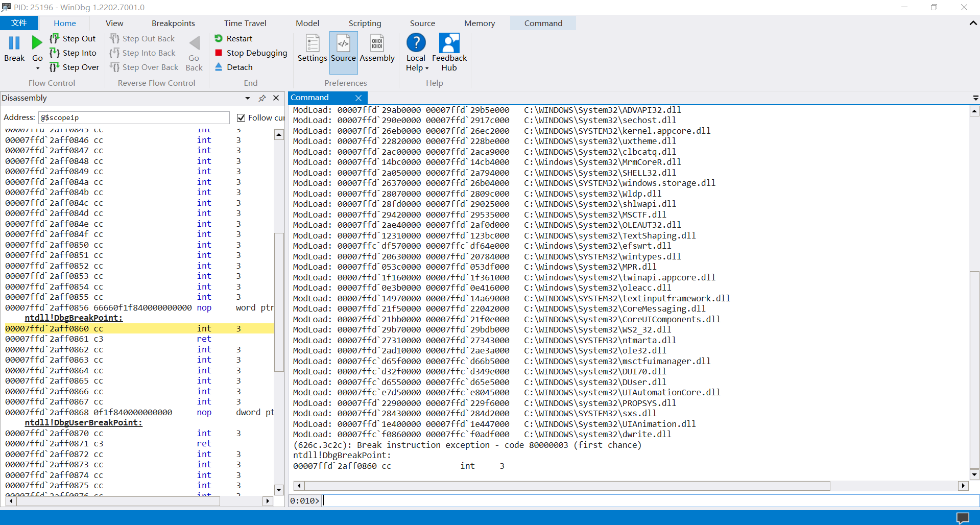Screen dimensions: 980x525
Task: Select the ret line at 2aff0861
Action: pos(139,339)
